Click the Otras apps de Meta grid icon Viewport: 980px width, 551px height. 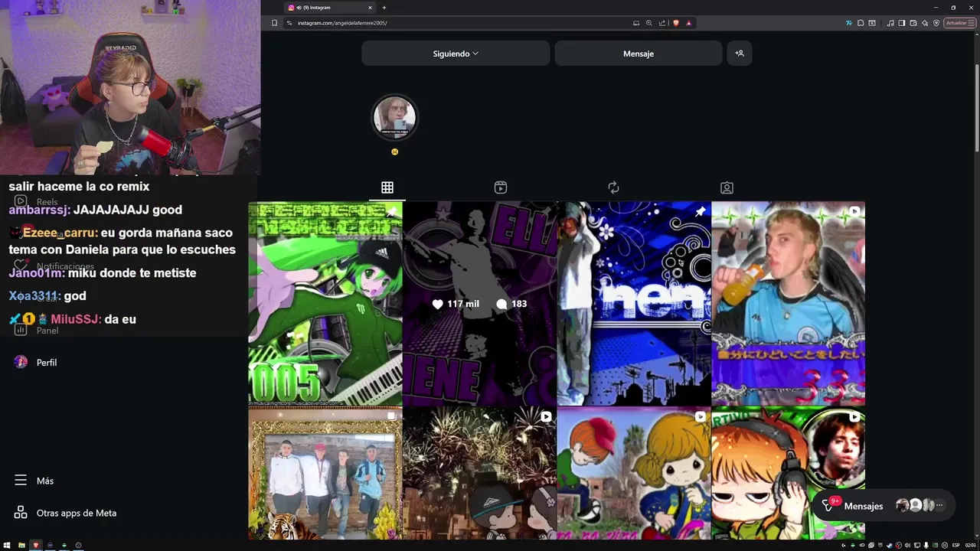pyautogui.click(x=21, y=513)
